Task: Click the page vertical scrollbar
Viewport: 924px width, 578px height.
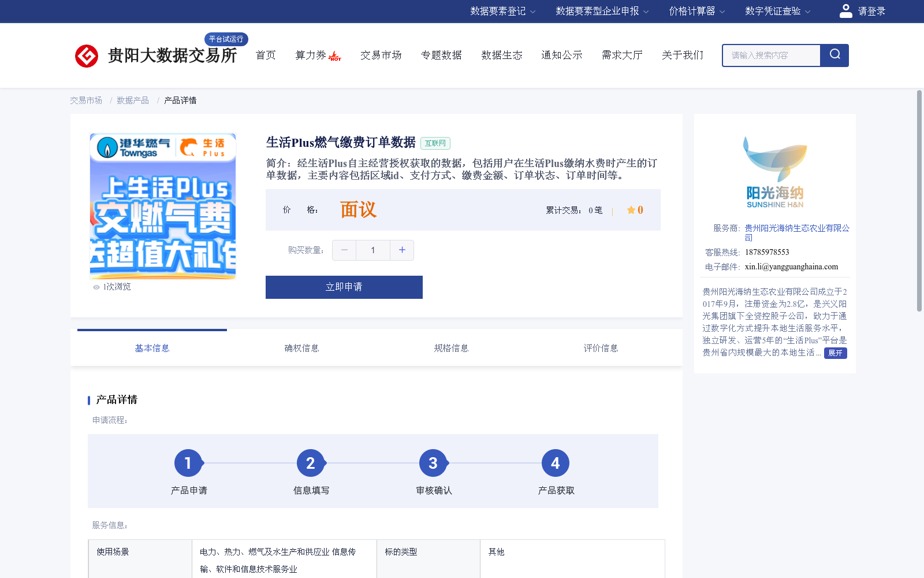Action: pos(919,201)
